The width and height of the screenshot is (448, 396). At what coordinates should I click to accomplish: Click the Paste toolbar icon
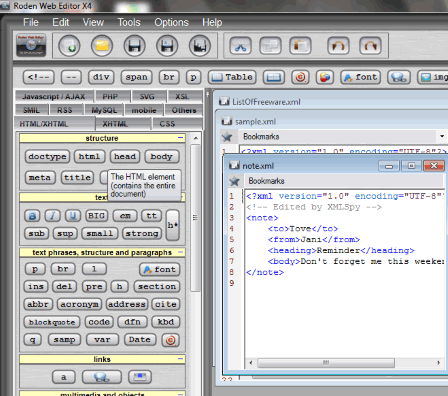tap(300, 46)
